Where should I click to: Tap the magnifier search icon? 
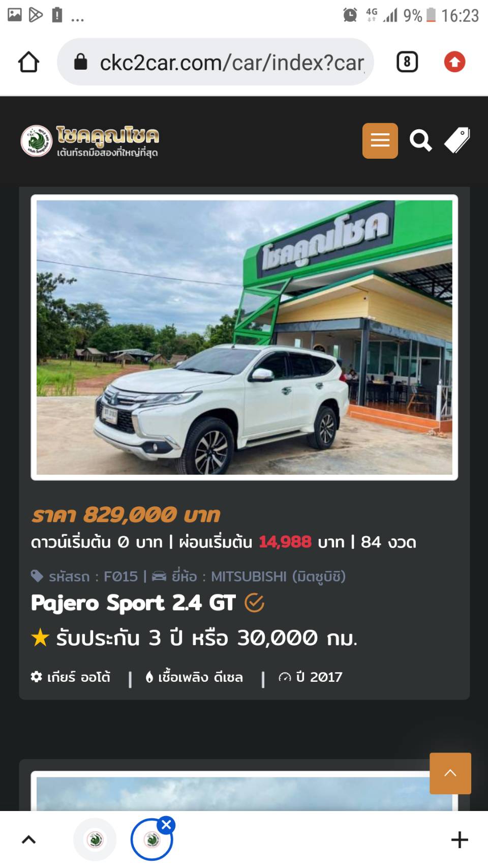[421, 140]
